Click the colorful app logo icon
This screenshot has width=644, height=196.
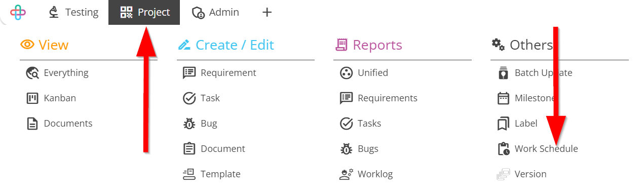tap(18, 12)
